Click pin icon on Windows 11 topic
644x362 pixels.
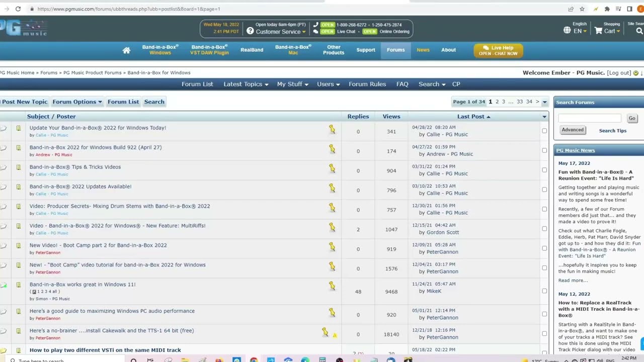click(332, 286)
